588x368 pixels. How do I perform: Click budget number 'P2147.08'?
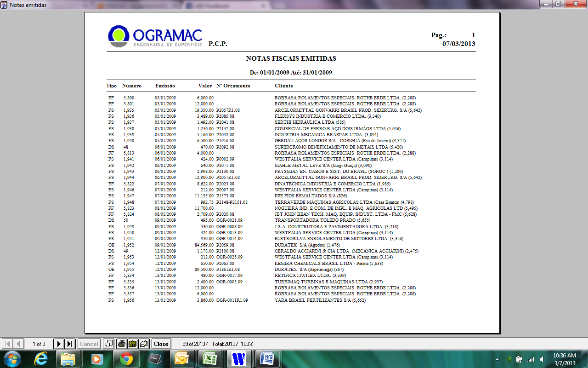click(x=225, y=129)
